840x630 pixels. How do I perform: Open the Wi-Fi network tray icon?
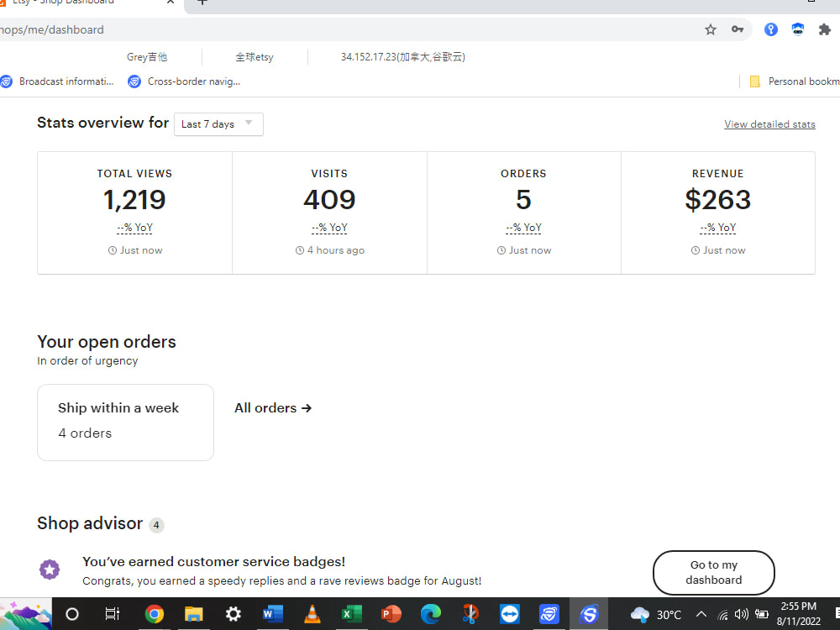pyautogui.click(x=723, y=615)
